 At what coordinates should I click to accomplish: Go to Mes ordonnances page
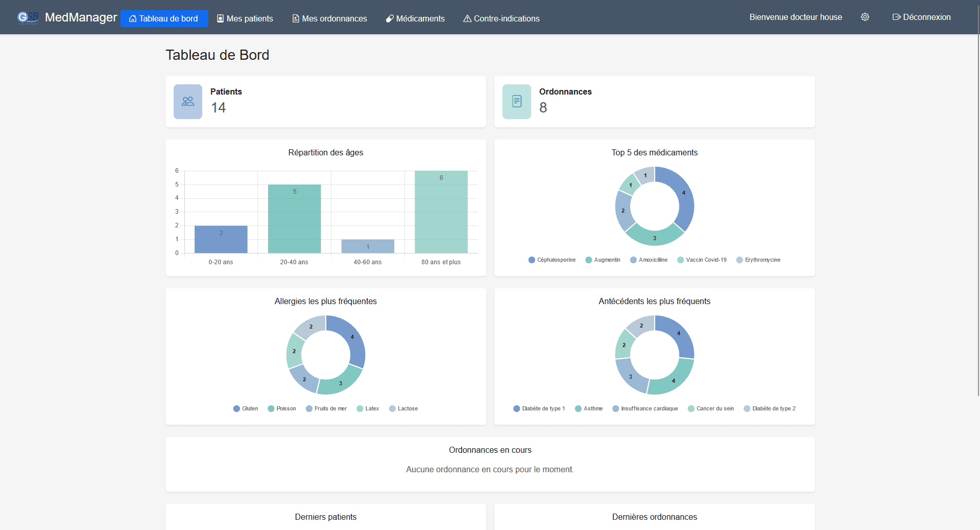(x=329, y=19)
